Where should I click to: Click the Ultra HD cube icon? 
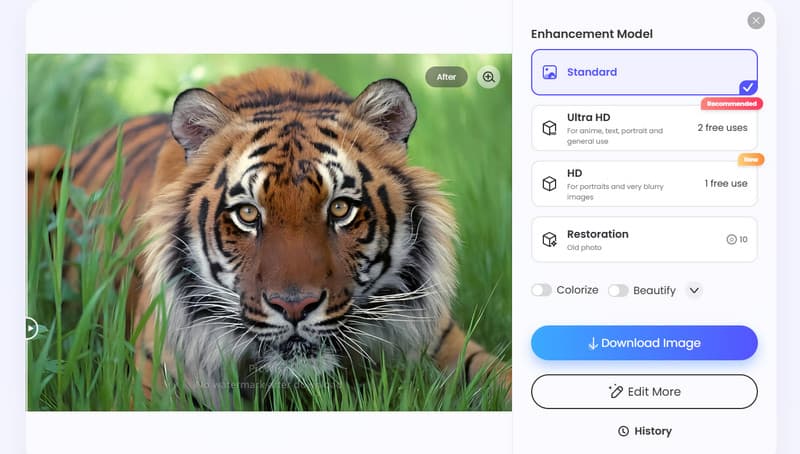click(x=549, y=128)
